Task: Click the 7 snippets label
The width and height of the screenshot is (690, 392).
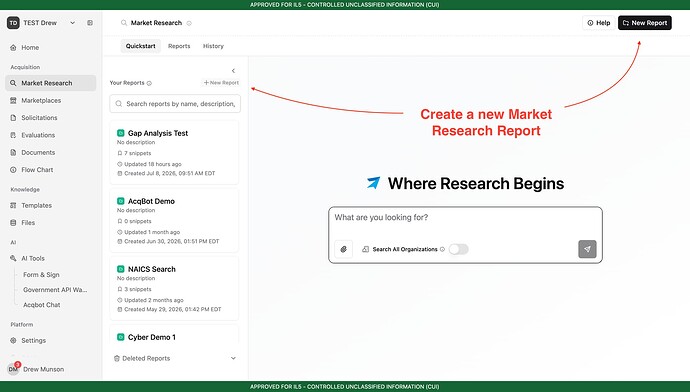Action: [137, 153]
